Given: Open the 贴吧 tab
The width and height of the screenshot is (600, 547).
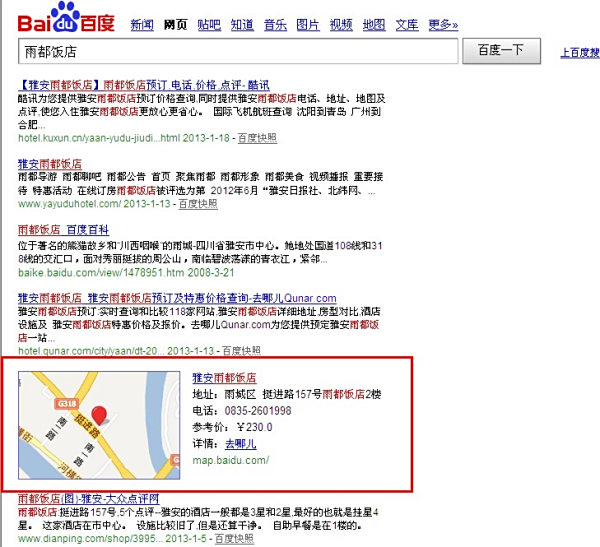Looking at the screenshot, I should click(x=209, y=25).
